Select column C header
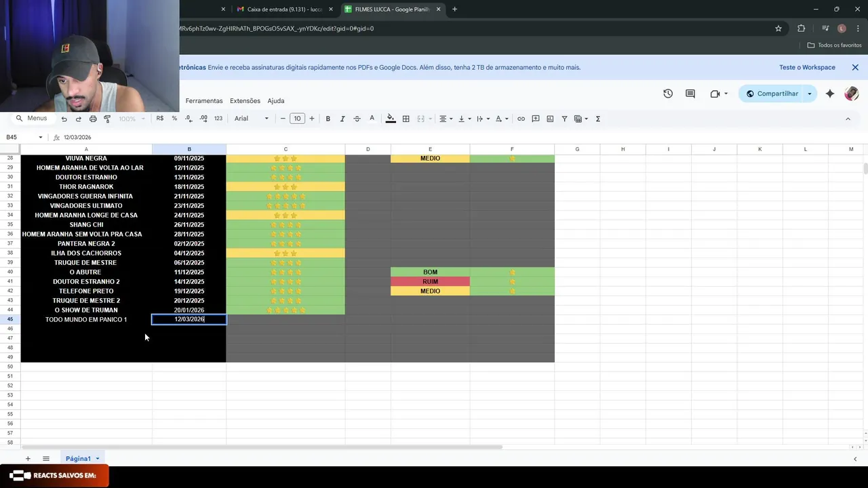This screenshot has width=868, height=488. click(285, 149)
